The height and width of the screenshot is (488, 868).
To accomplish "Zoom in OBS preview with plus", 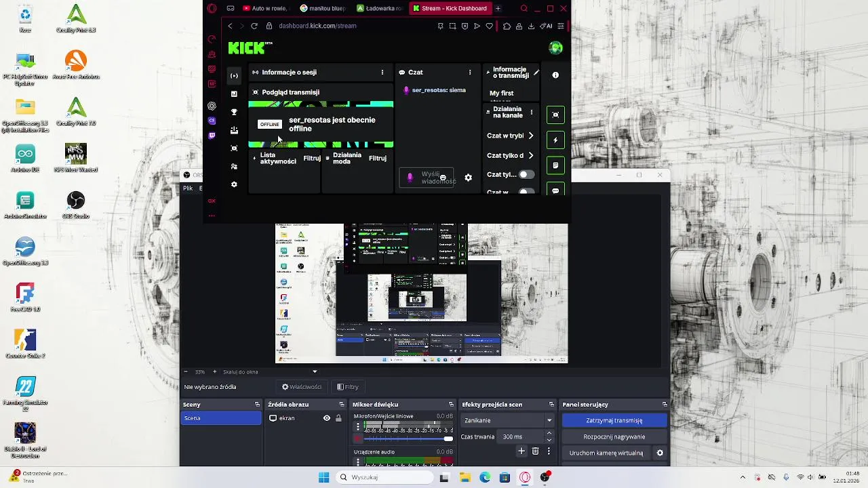I will (x=214, y=371).
